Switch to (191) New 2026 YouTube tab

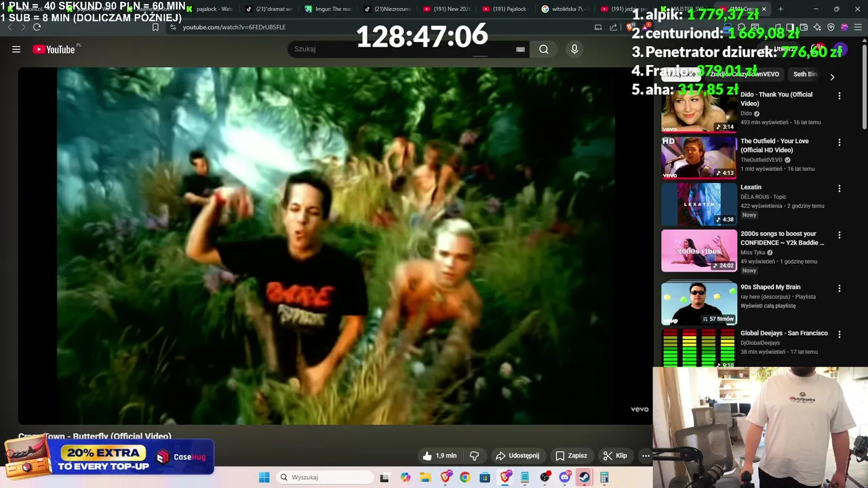click(x=446, y=9)
